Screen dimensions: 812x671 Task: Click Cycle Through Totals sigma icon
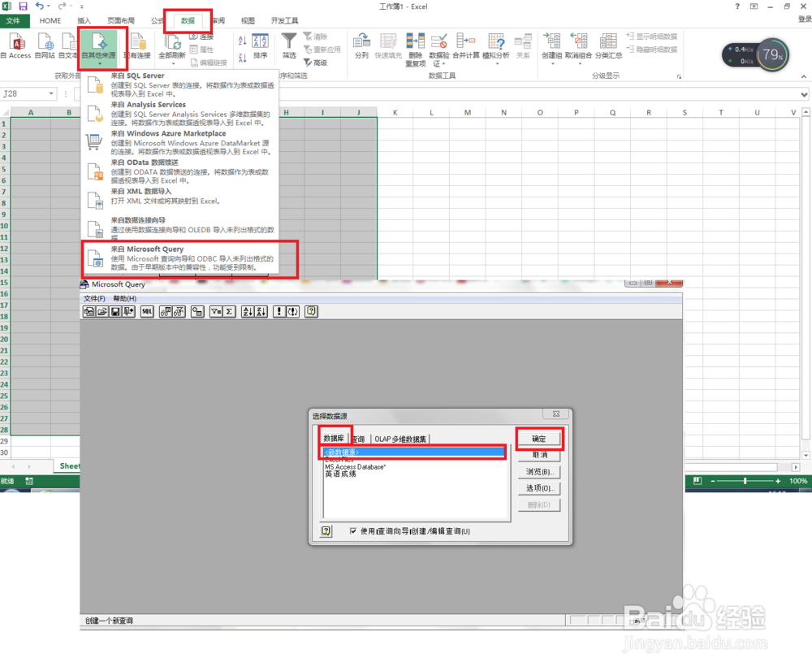tap(229, 311)
